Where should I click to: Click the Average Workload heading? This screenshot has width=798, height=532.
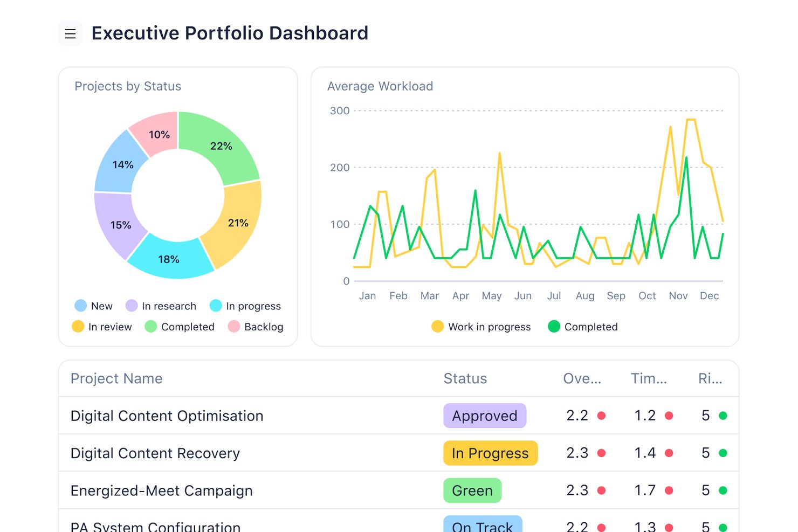(380, 86)
